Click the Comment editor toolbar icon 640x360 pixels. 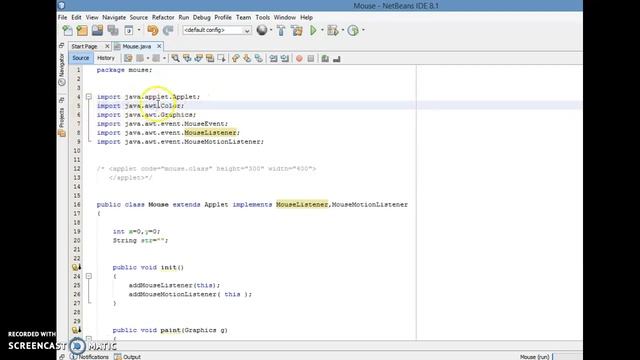325,58
